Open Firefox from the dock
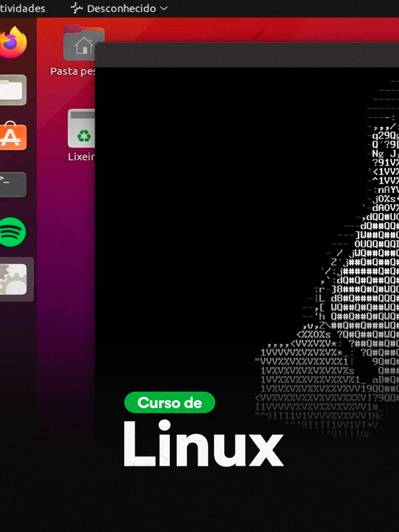 click(13, 42)
